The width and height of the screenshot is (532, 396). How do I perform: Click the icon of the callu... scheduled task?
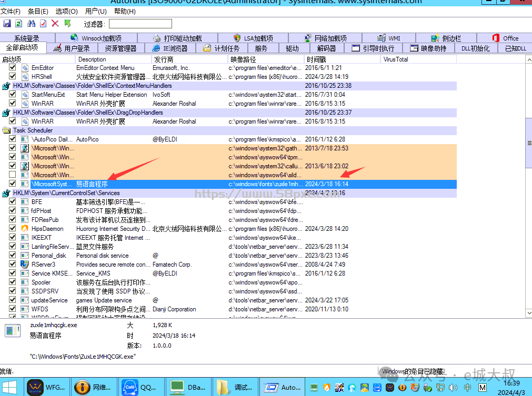pos(24,166)
